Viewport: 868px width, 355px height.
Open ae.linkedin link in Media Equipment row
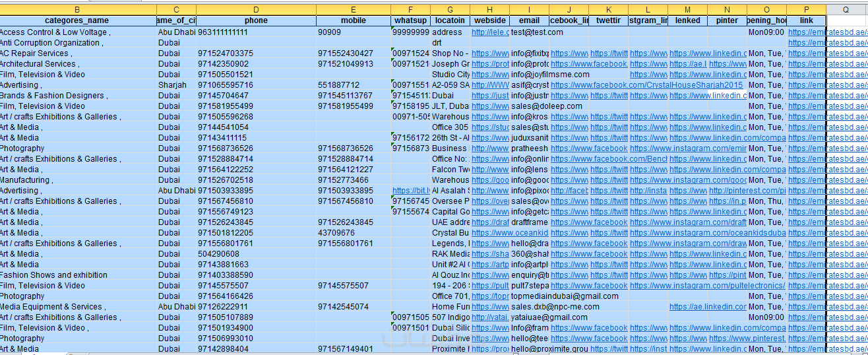click(x=708, y=307)
